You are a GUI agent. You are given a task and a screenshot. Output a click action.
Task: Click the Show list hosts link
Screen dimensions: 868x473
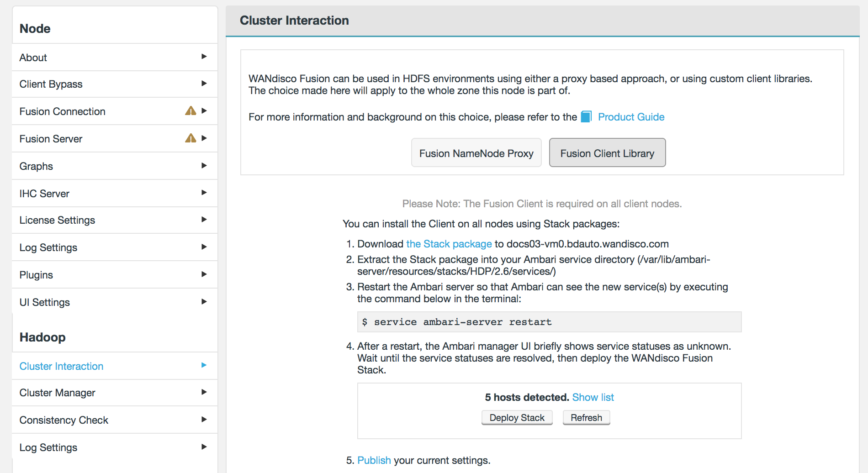(593, 397)
